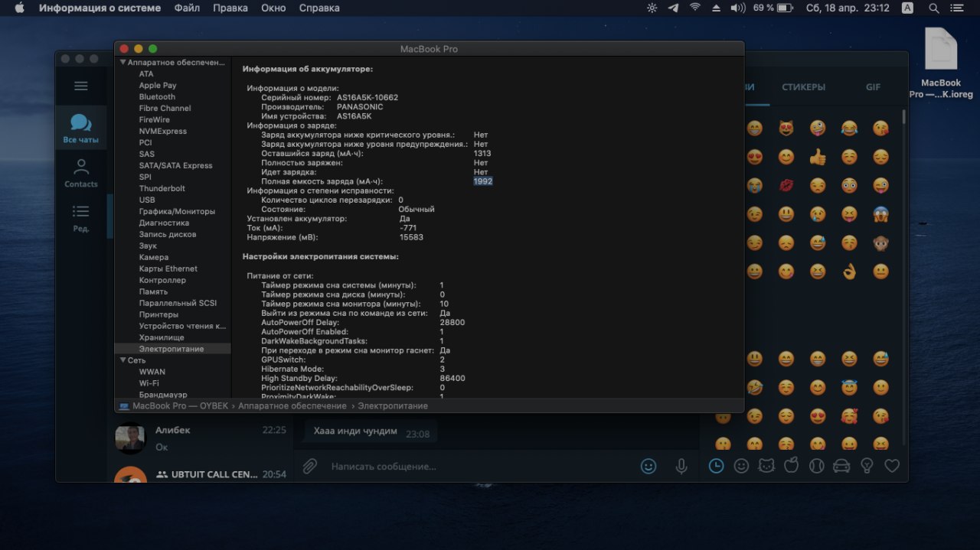The width and height of the screenshot is (980, 550).
Task: Open the Справка menu
Action: pyautogui.click(x=319, y=8)
